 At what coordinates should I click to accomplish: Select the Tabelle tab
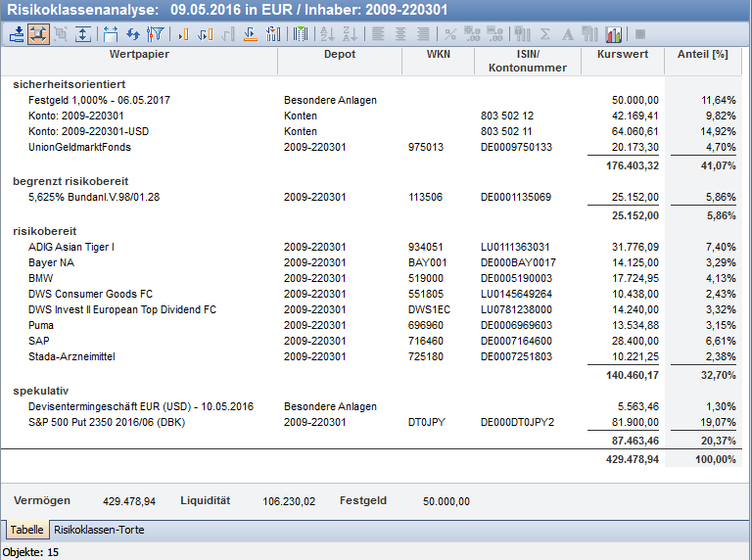26,530
